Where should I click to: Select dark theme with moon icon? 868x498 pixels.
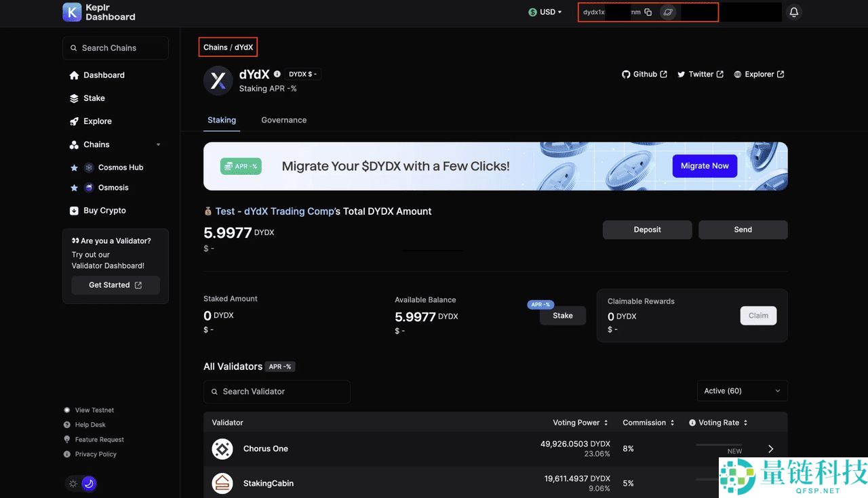[89, 484]
